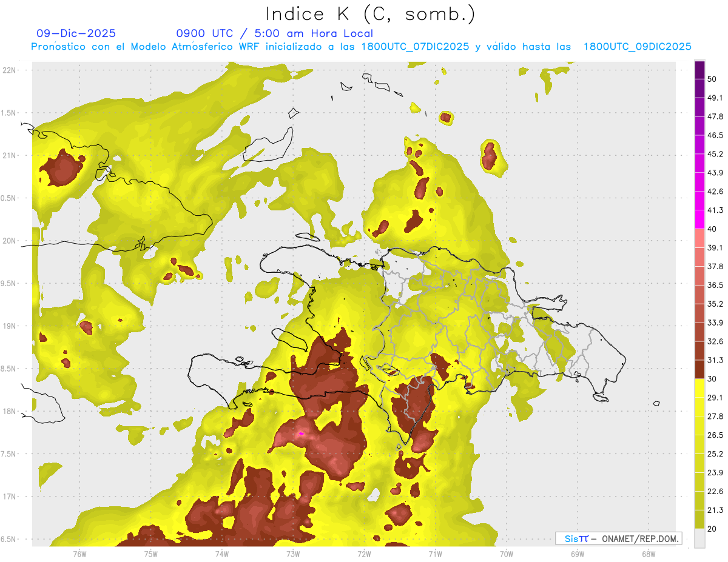Click the legend value "31.3"
728x562 pixels.
[715, 360]
